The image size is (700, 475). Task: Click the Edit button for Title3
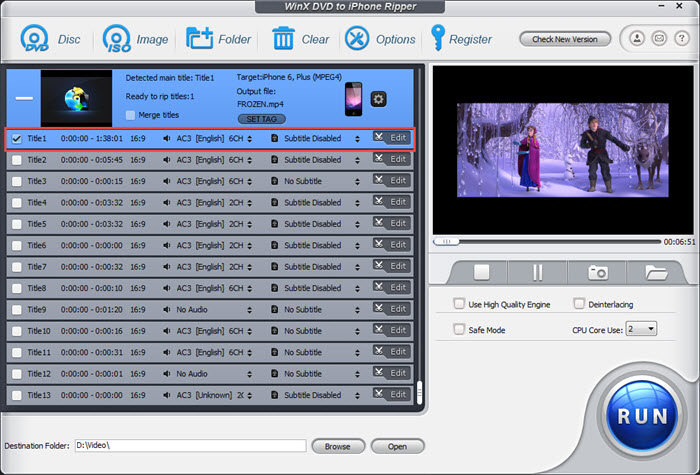coord(392,180)
